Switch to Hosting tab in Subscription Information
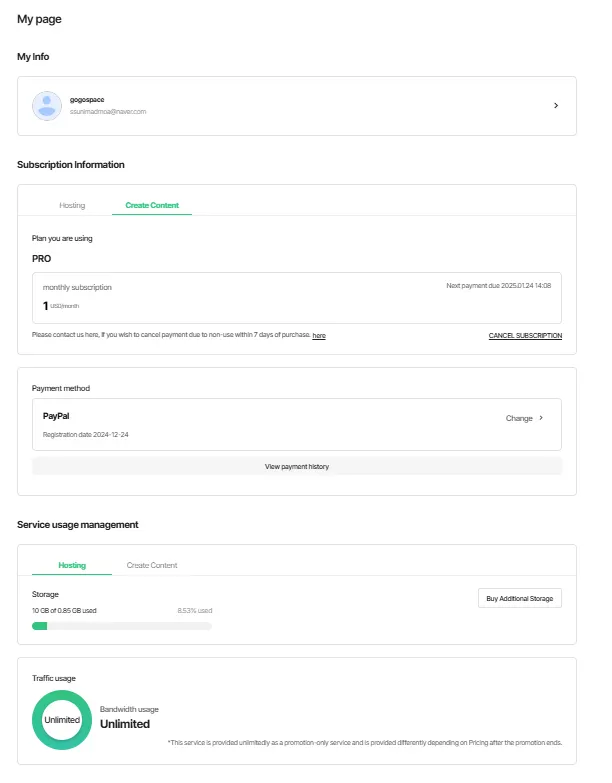The image size is (612, 783). pos(72,205)
